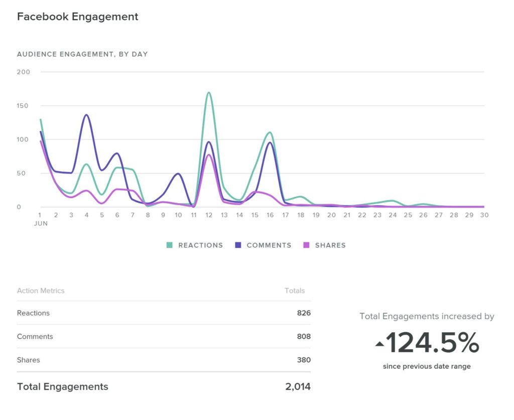Image resolution: width=514 pixels, height=420 pixels.
Task: Select the Comments row label
Action: click(35, 337)
